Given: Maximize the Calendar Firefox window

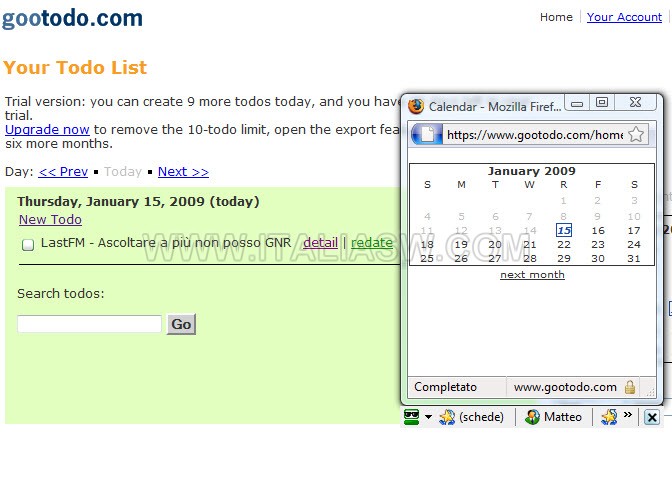Looking at the screenshot, I should point(602,102).
